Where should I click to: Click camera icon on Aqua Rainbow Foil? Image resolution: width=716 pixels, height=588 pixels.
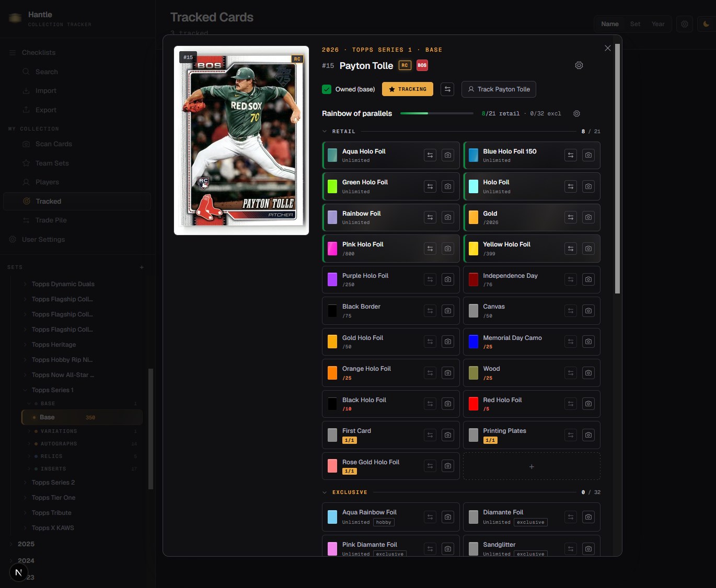(x=448, y=517)
